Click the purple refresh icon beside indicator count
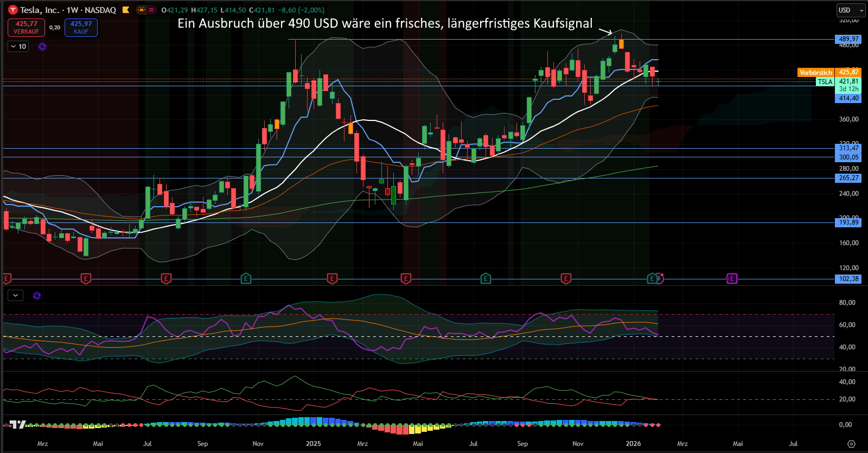The height and width of the screenshot is (453, 868). tap(42, 47)
